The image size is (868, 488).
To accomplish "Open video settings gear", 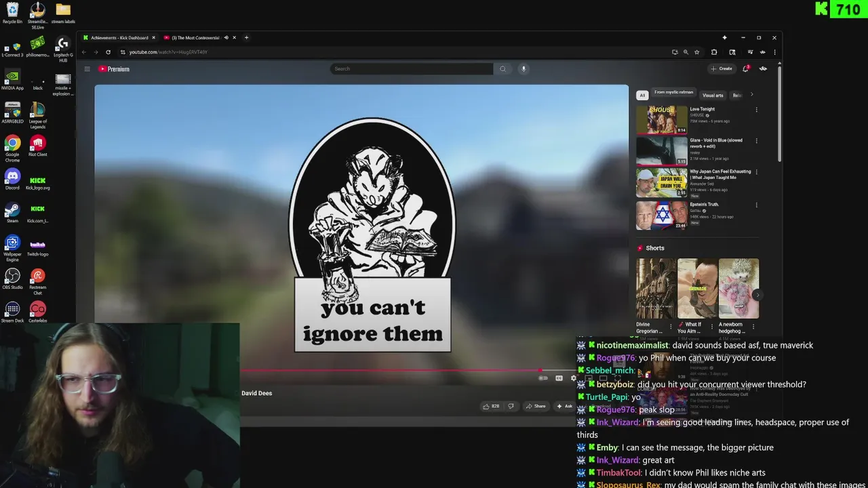I will coord(573,378).
